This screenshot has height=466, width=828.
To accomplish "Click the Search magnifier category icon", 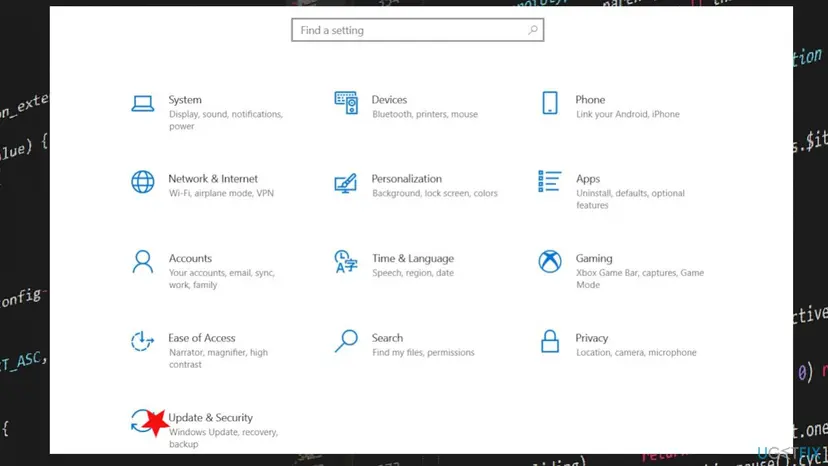I will pos(346,341).
